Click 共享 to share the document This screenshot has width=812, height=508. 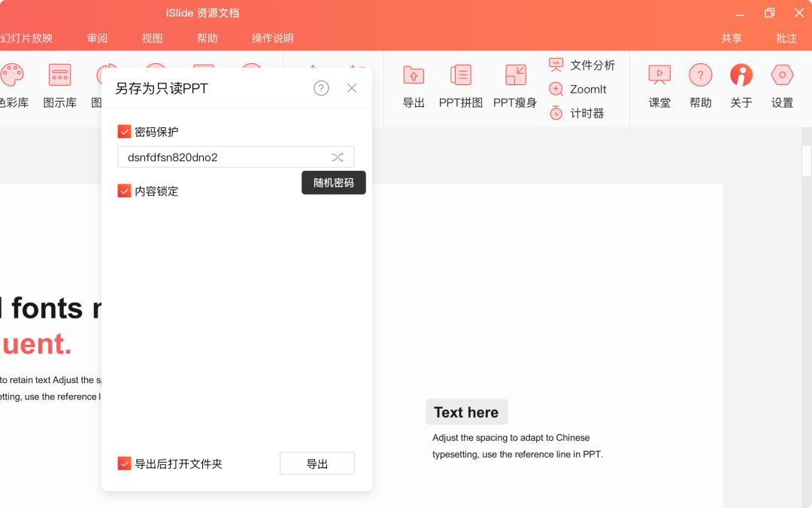click(x=733, y=38)
